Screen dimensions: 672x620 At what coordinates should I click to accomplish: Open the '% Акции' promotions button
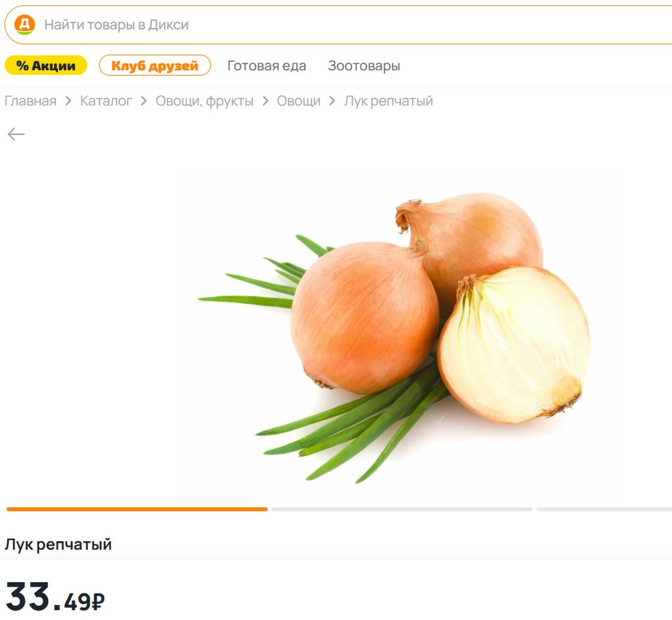[x=46, y=66]
